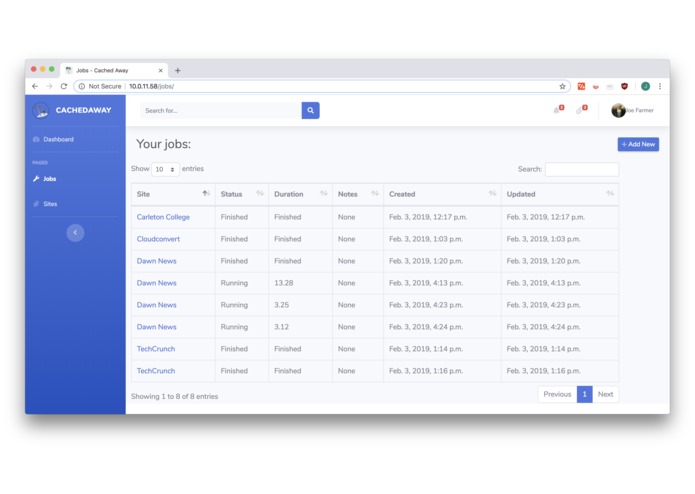Sort the table by Created column
Viewport: 695px width, 494px height.
(x=442, y=194)
